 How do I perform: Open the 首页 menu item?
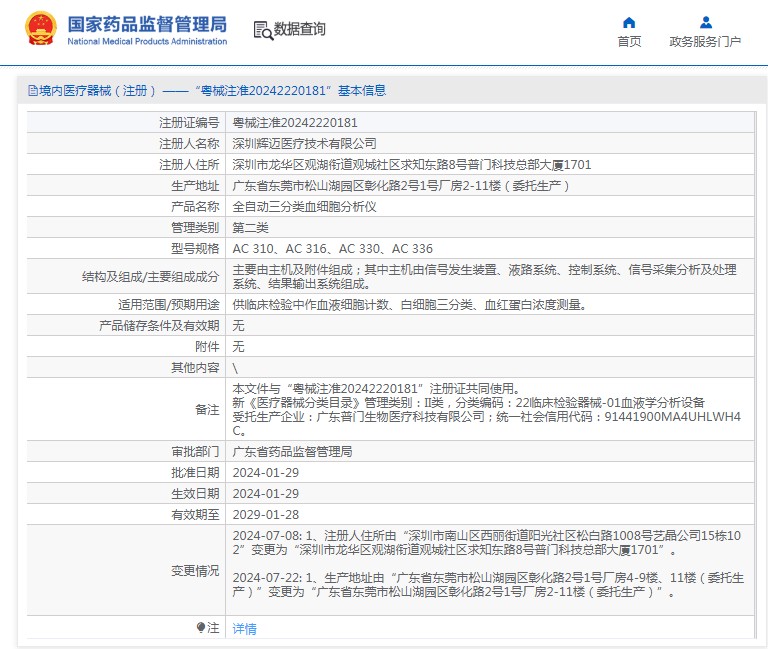tap(629, 41)
